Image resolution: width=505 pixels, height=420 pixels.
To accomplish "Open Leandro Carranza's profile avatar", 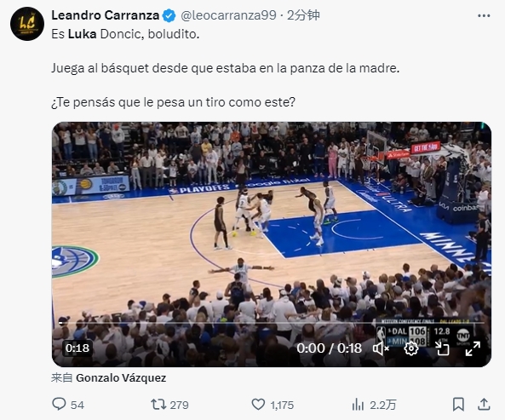I will [x=27, y=24].
